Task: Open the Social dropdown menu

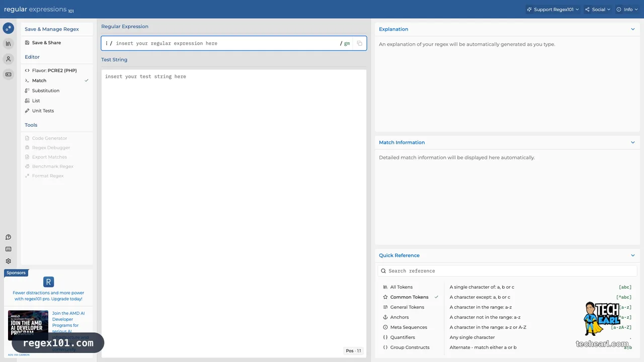Action: click(x=598, y=10)
